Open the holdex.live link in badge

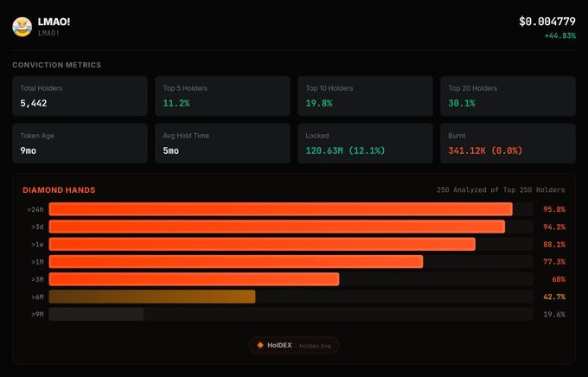[x=315, y=346]
